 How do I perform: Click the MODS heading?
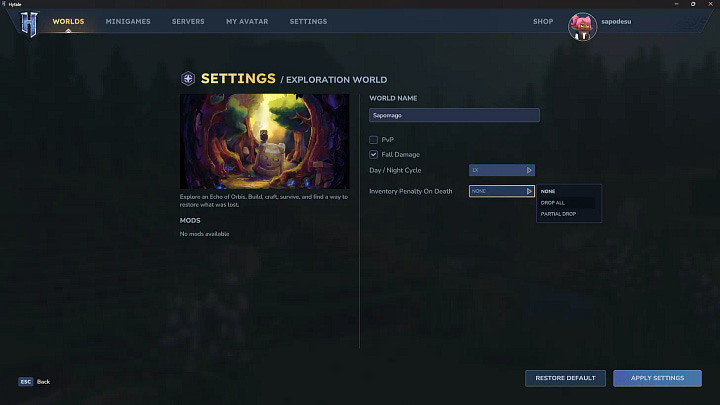(x=190, y=220)
